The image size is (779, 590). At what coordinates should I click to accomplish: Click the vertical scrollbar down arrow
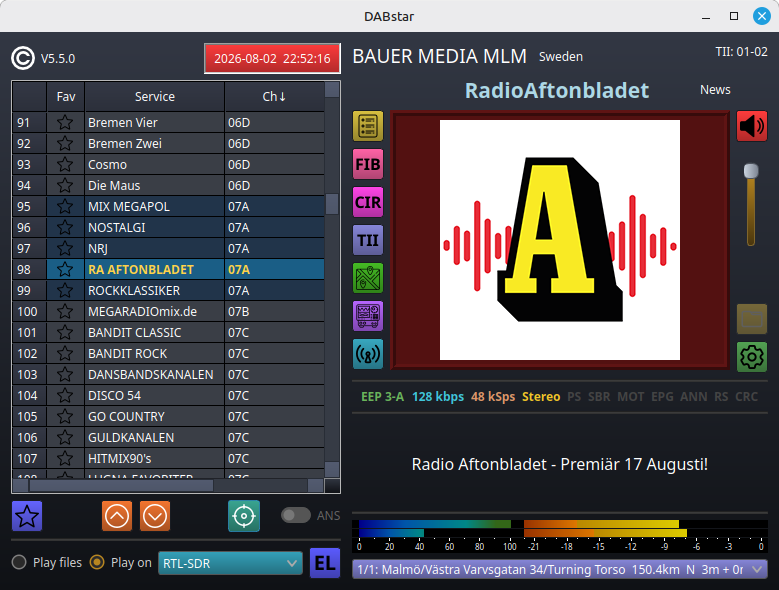pyautogui.click(x=332, y=469)
